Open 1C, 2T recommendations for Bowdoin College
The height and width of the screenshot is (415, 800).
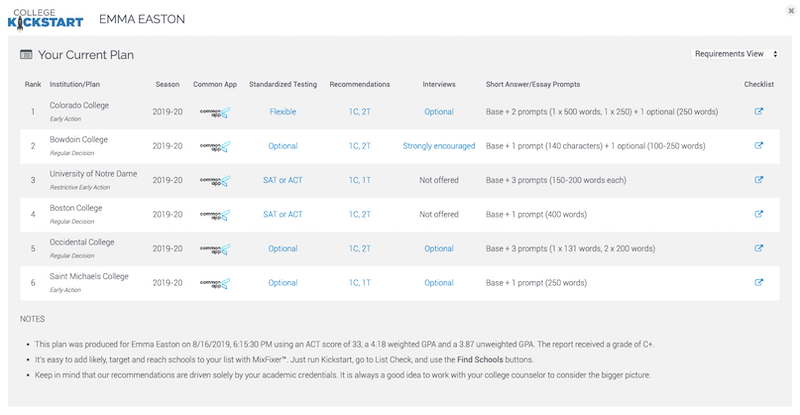[x=360, y=146]
